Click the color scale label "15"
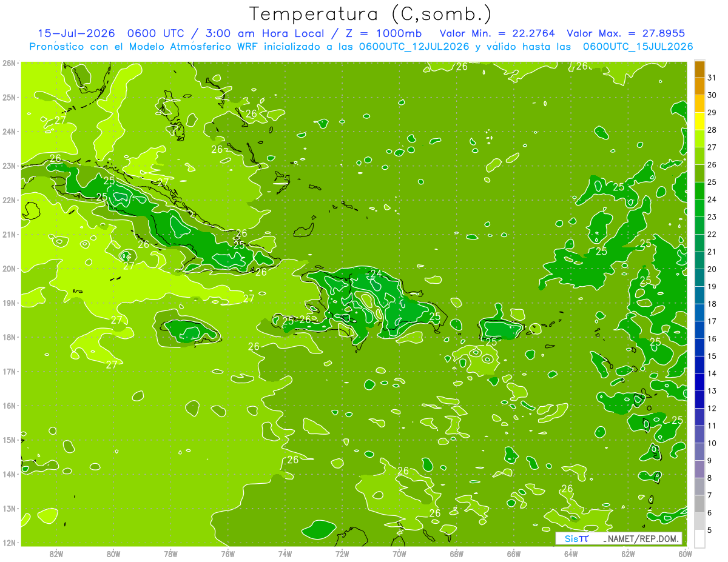728x562 pixels. (x=712, y=356)
